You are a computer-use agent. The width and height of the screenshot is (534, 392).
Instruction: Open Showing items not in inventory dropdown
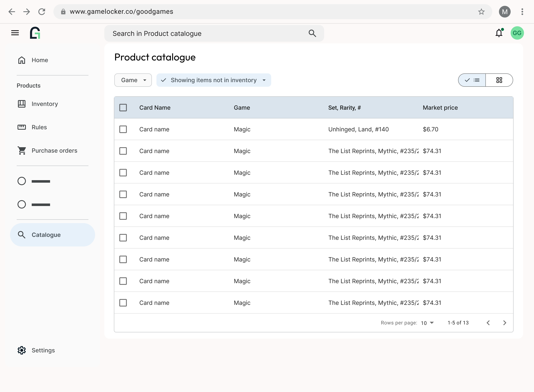214,80
